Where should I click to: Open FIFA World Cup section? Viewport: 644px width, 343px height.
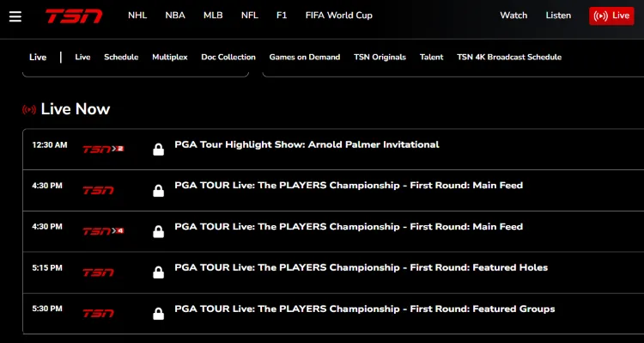[x=339, y=15]
